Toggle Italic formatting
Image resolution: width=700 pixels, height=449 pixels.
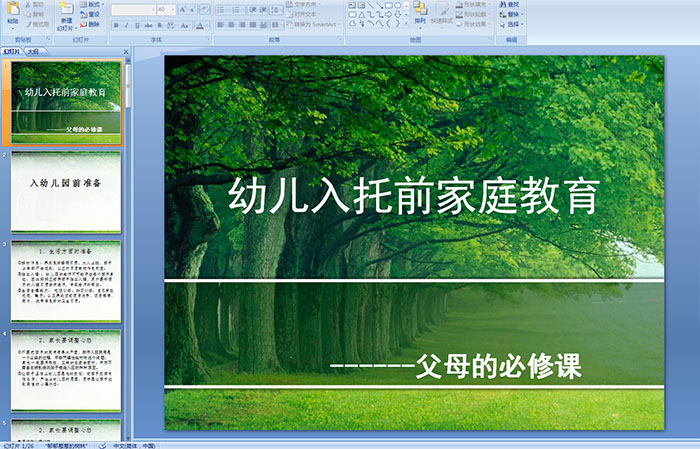point(127,25)
